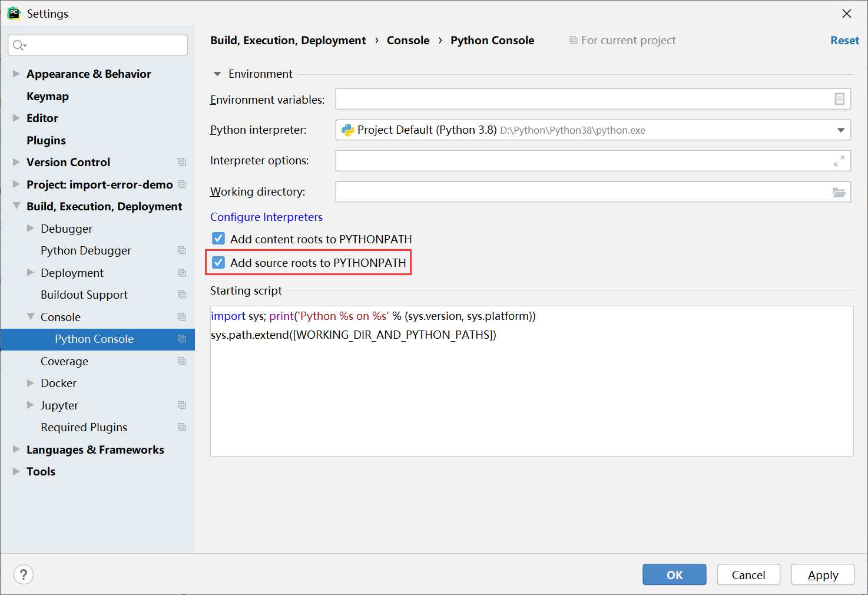Click the search magnifier icon in the settings search
868x595 pixels.
[19, 45]
